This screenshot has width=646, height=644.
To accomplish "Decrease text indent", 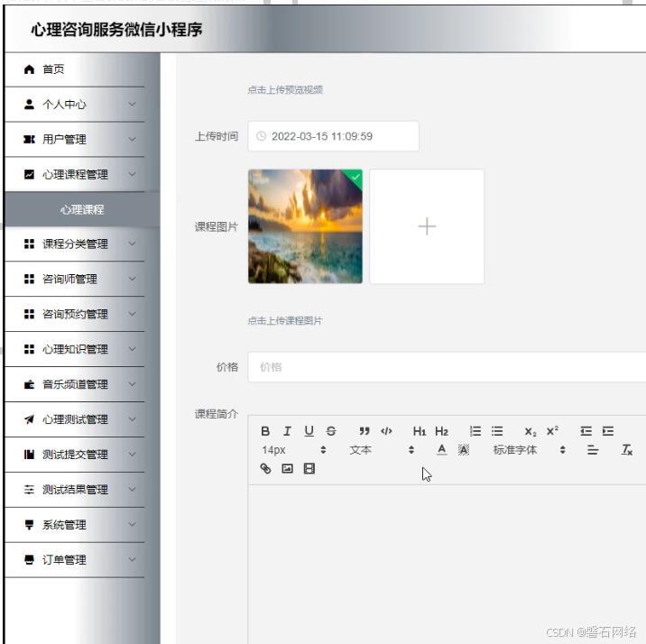I will (586, 431).
